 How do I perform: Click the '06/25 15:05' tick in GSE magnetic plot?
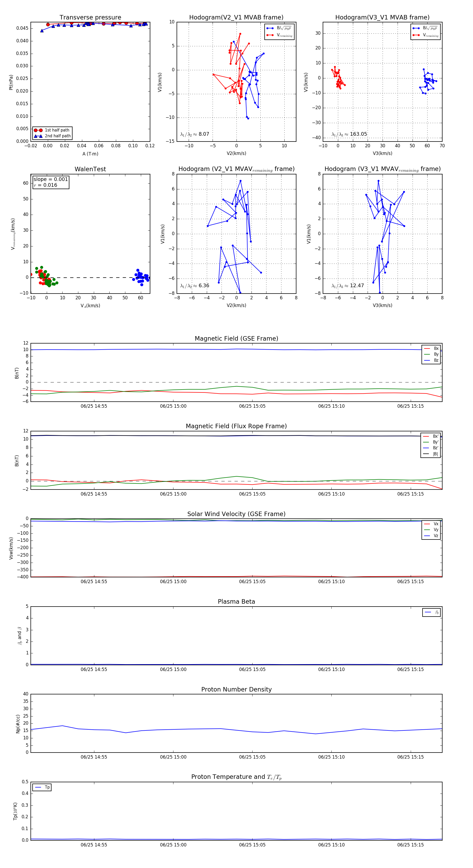click(252, 406)
